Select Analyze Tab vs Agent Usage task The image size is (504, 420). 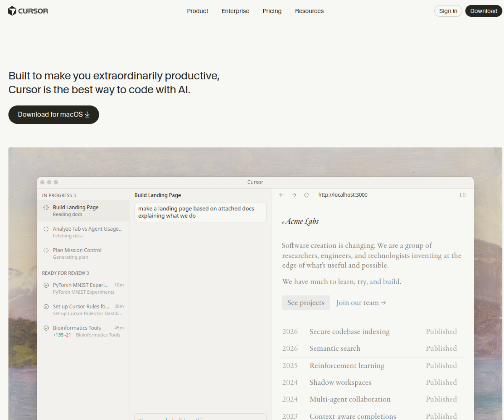click(x=87, y=232)
